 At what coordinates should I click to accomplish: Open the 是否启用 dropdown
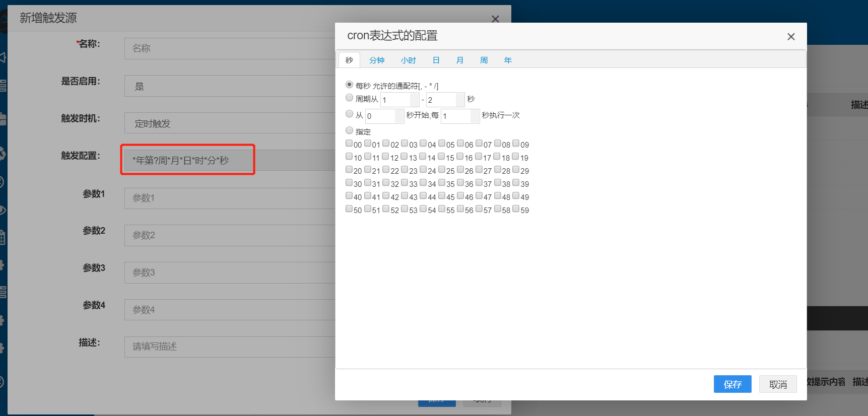point(230,86)
